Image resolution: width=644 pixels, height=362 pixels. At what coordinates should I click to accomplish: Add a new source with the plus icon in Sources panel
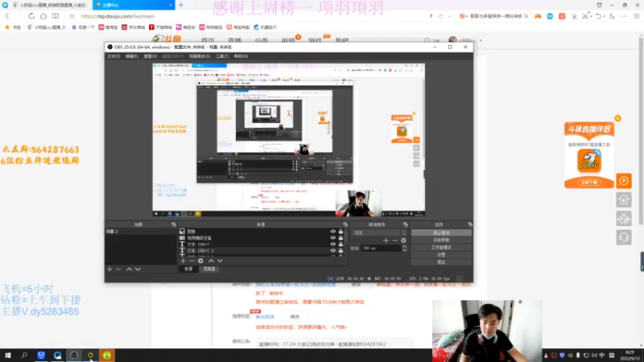click(x=184, y=261)
